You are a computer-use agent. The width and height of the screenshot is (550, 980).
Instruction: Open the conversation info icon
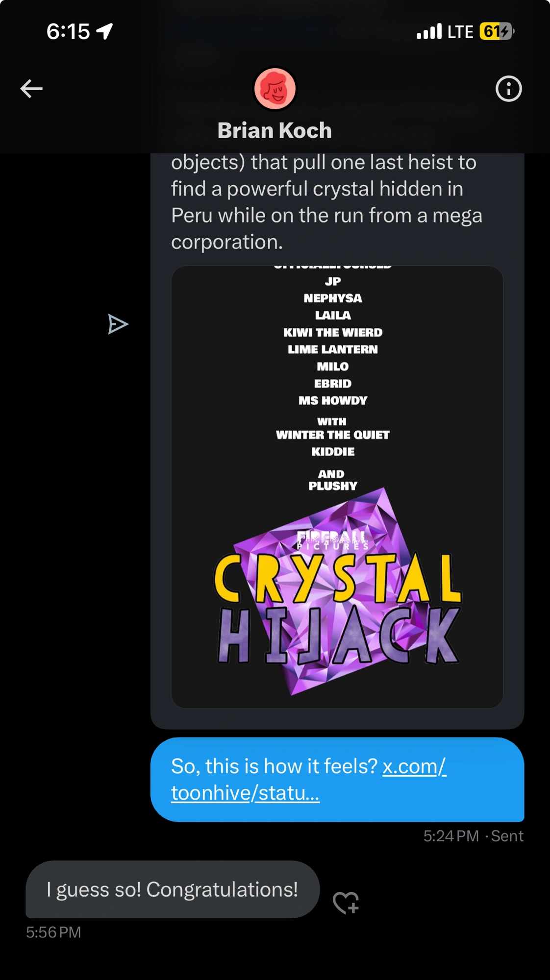(508, 89)
